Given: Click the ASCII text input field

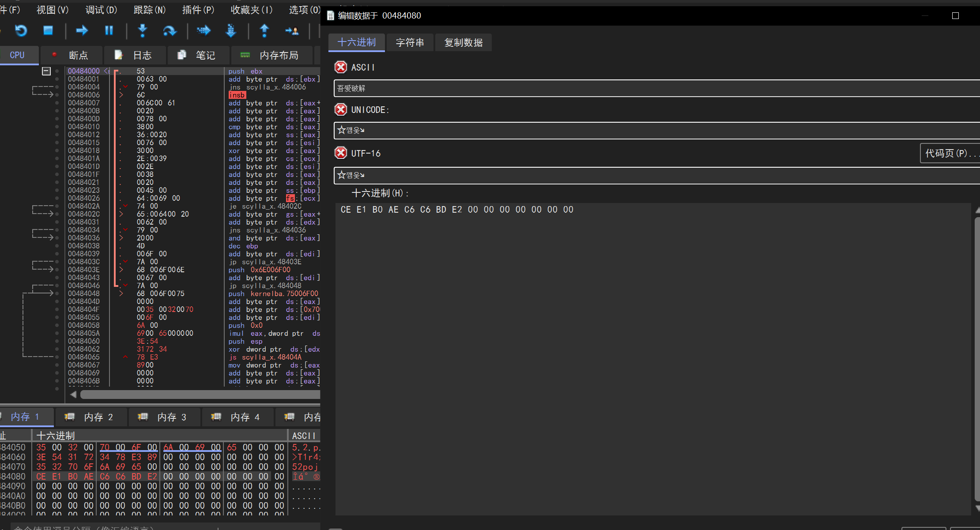Looking at the screenshot, I should click(x=657, y=88).
